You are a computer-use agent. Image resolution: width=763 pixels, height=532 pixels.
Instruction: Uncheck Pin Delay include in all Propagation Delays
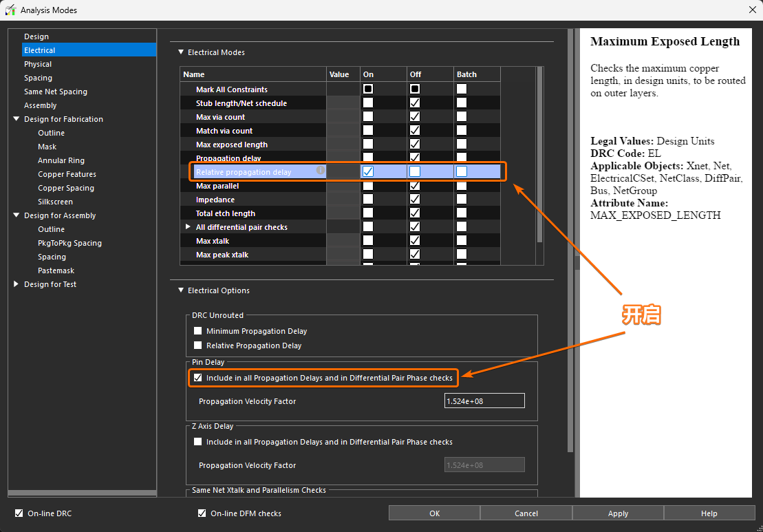(x=198, y=378)
